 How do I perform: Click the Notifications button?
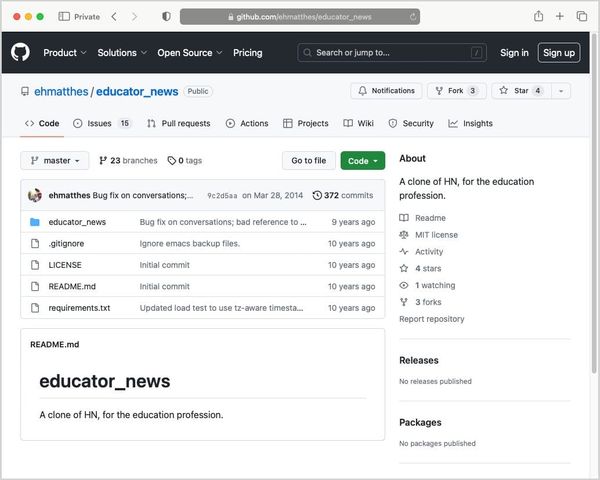tap(386, 91)
